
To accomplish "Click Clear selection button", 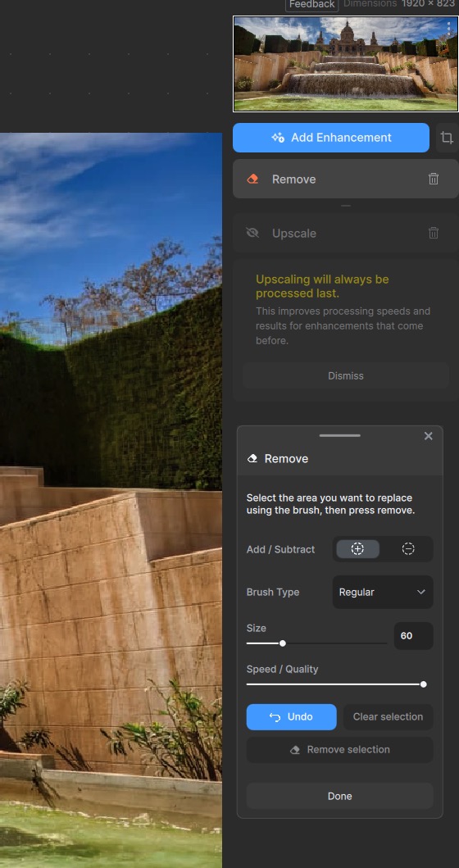I will (x=389, y=717).
